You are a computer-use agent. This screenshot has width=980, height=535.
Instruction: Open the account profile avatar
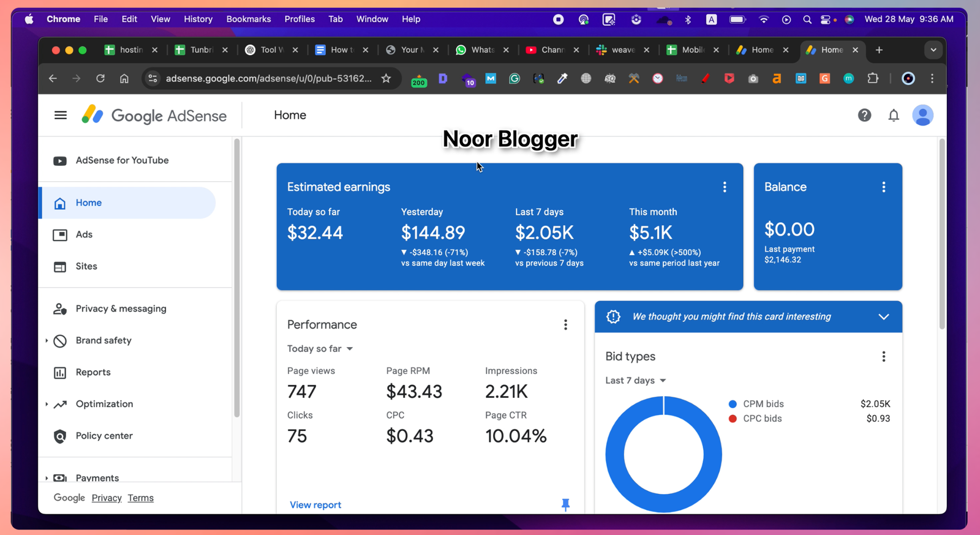click(922, 115)
